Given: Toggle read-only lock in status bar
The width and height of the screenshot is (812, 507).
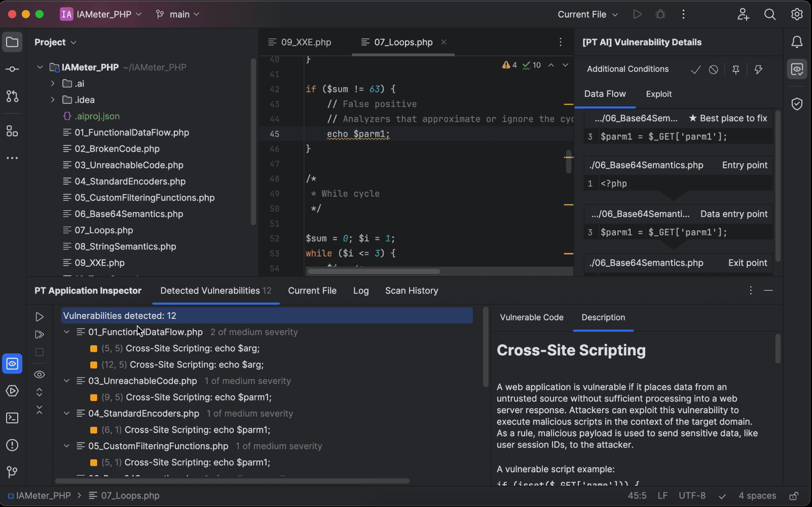Looking at the screenshot, I should pos(794,496).
